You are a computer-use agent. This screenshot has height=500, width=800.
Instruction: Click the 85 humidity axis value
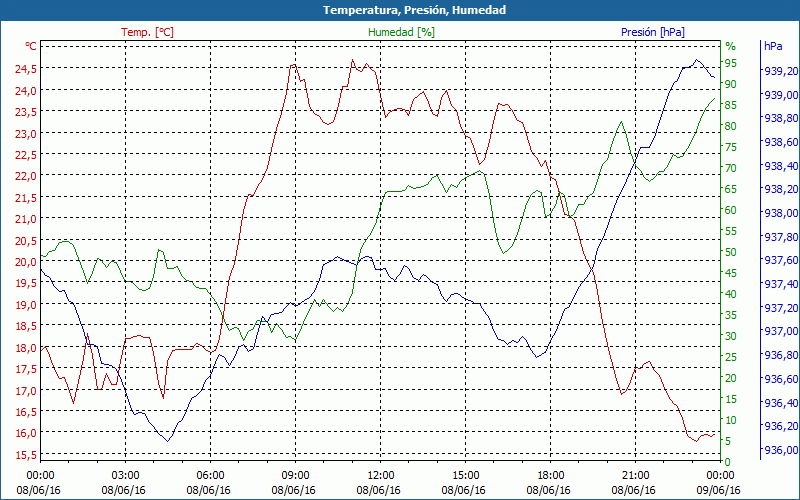(731, 105)
